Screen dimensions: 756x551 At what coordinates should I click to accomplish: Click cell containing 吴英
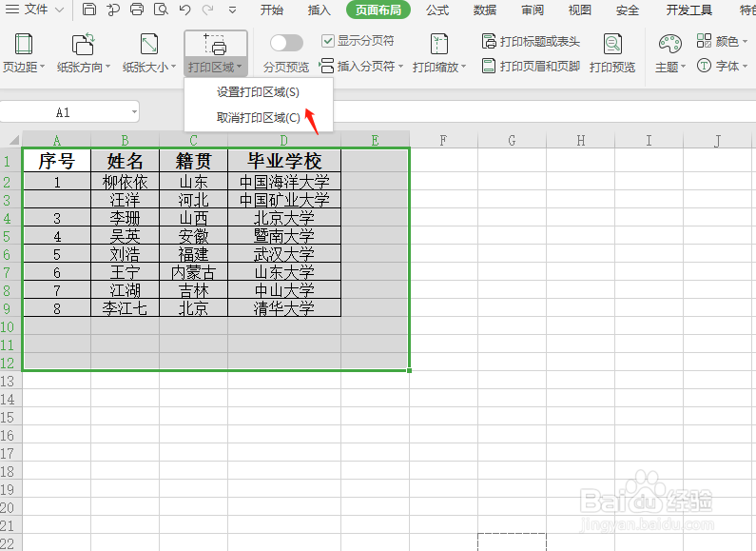pos(125,236)
